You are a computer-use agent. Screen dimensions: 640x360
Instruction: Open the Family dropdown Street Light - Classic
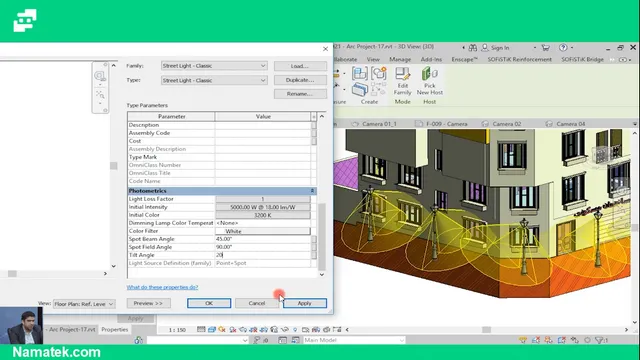click(214, 66)
